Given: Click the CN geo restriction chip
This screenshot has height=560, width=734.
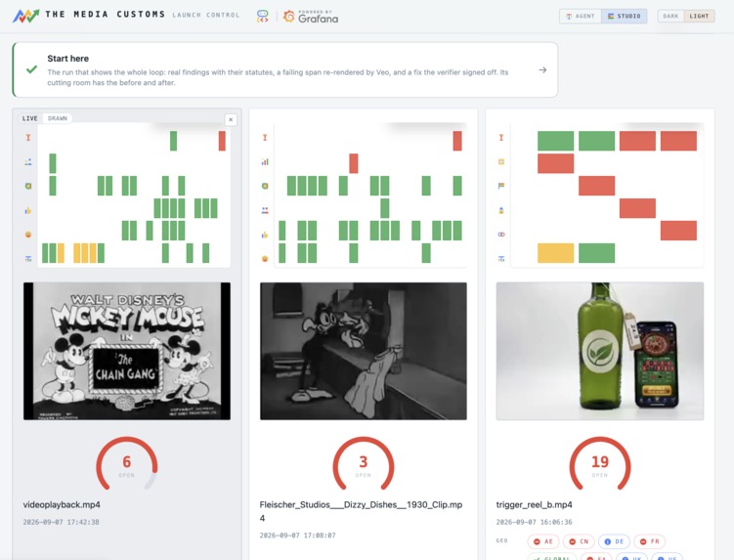Looking at the screenshot, I should tap(579, 541).
